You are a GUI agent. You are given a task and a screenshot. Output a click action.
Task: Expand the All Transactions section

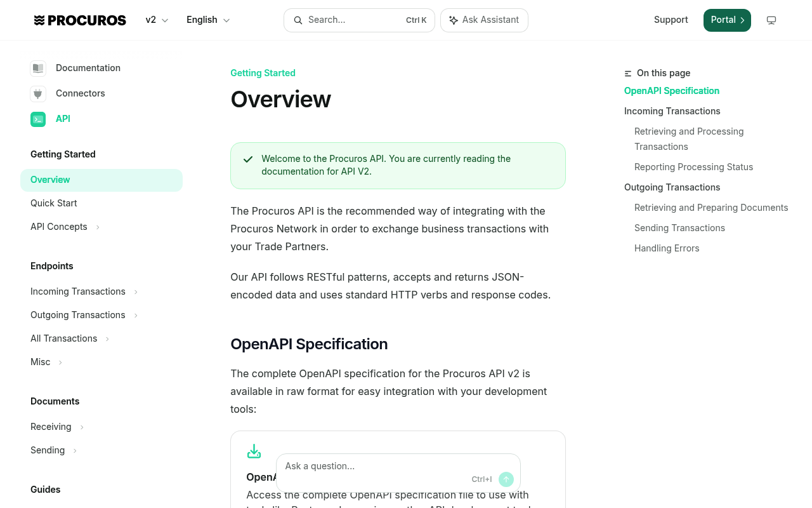107,339
